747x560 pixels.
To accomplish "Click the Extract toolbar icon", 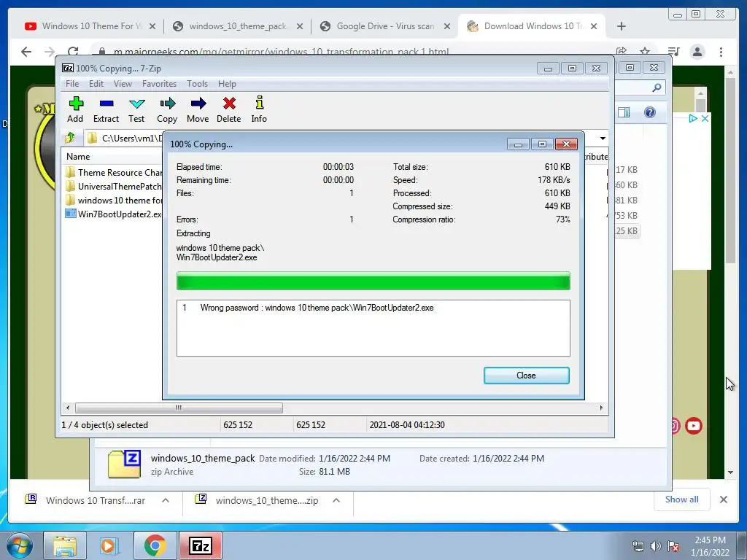I will pyautogui.click(x=106, y=109).
